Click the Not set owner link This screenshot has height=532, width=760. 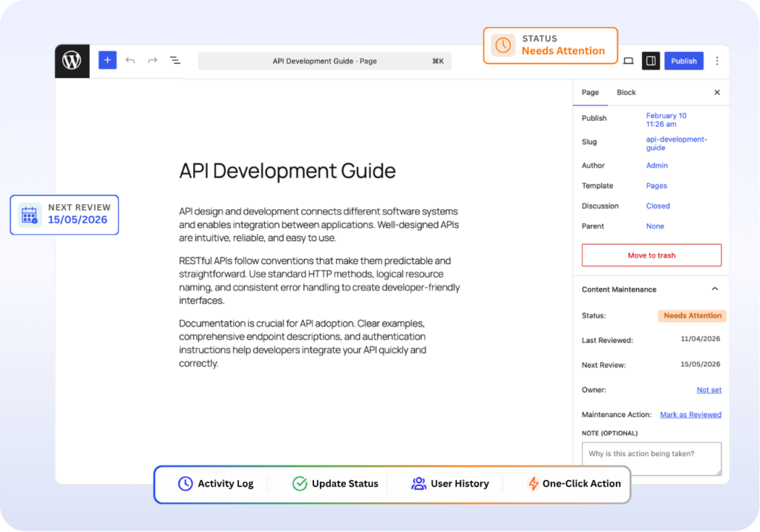coord(709,390)
